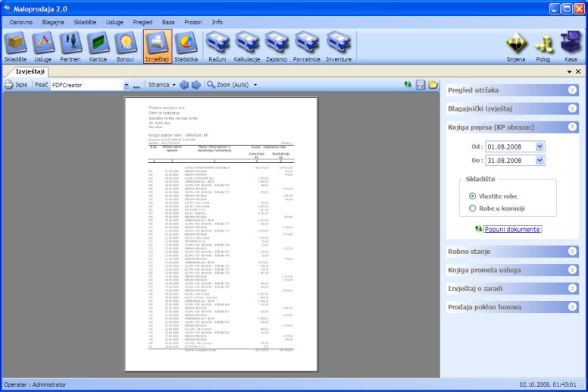This screenshot has height=392, width=588.
Task: Open the Kalkulacije toolbar icon
Action: pyautogui.click(x=247, y=46)
